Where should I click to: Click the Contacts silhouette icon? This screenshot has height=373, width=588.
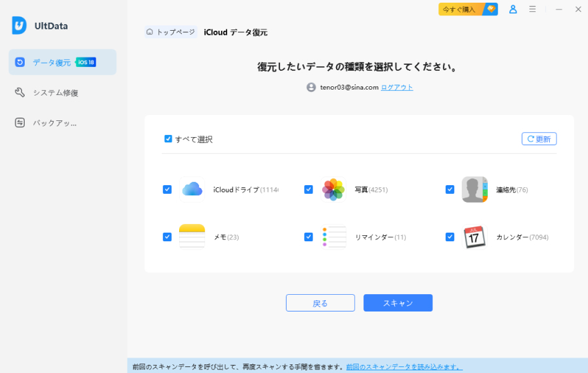pos(475,189)
